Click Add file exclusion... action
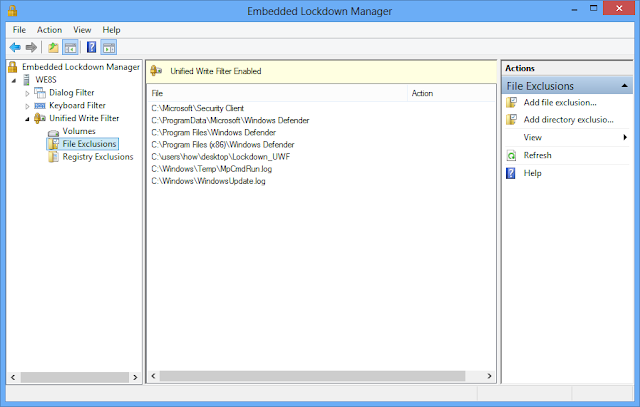Image resolution: width=640 pixels, height=407 pixels. tap(560, 102)
